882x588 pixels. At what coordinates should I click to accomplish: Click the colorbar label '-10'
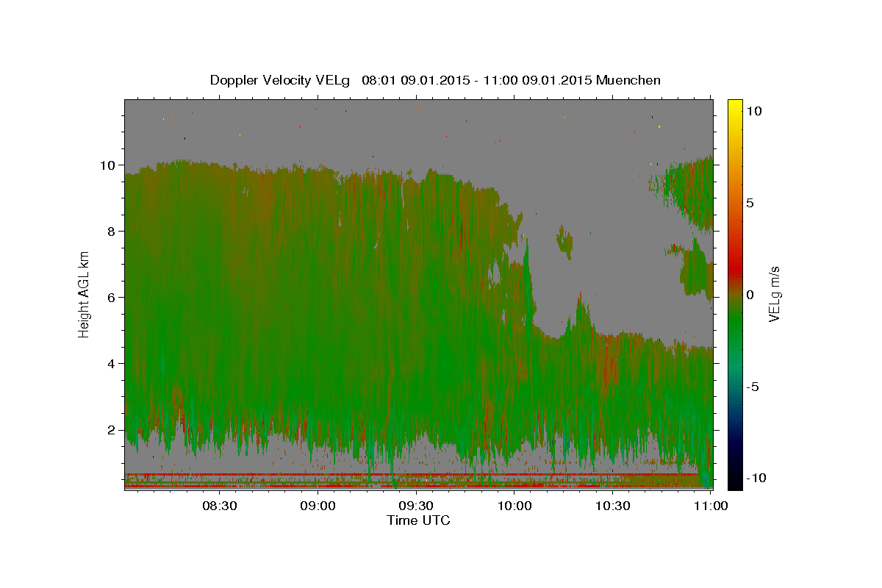(x=757, y=478)
